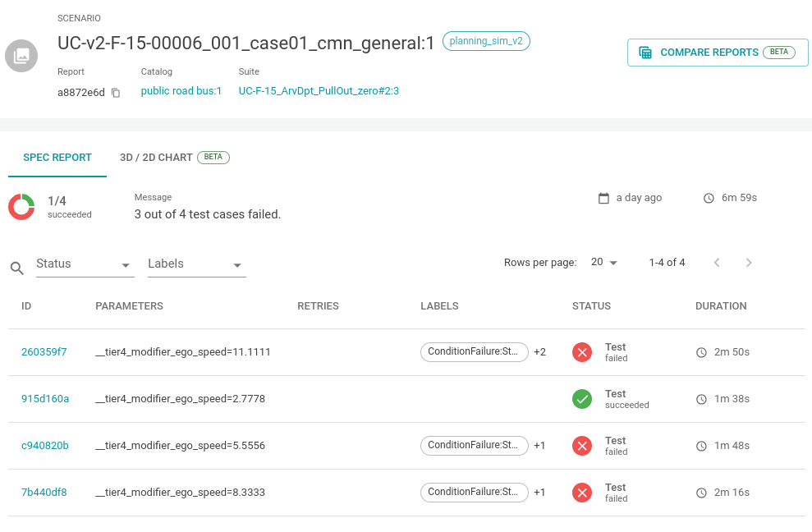Open test case 7b440df8
This screenshot has width=812, height=532.
click(44, 493)
